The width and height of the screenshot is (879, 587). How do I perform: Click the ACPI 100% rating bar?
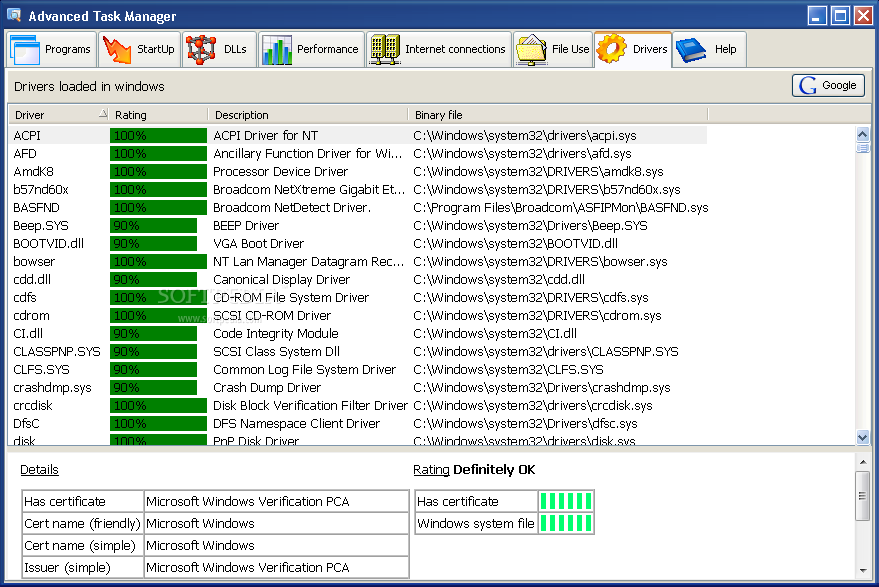pos(159,136)
